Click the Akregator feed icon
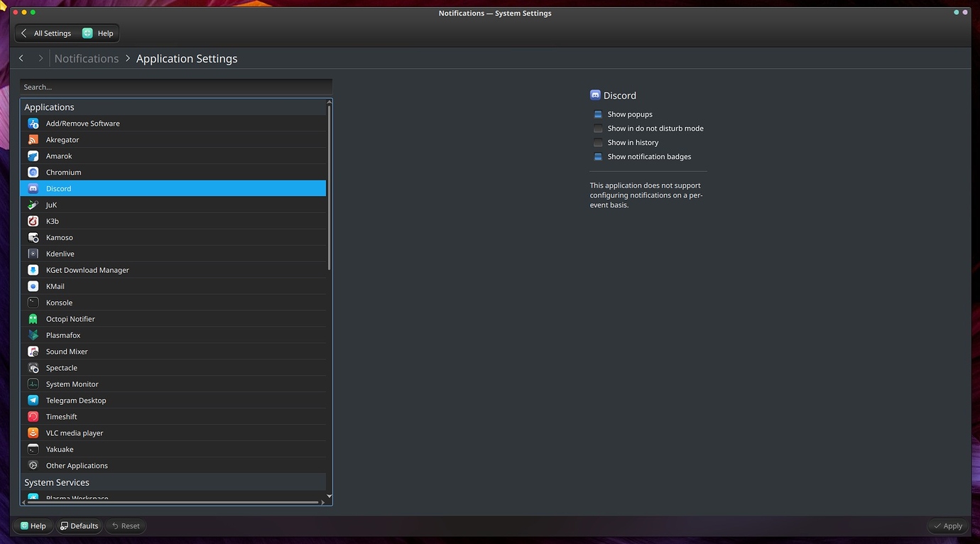980x544 pixels. point(33,140)
